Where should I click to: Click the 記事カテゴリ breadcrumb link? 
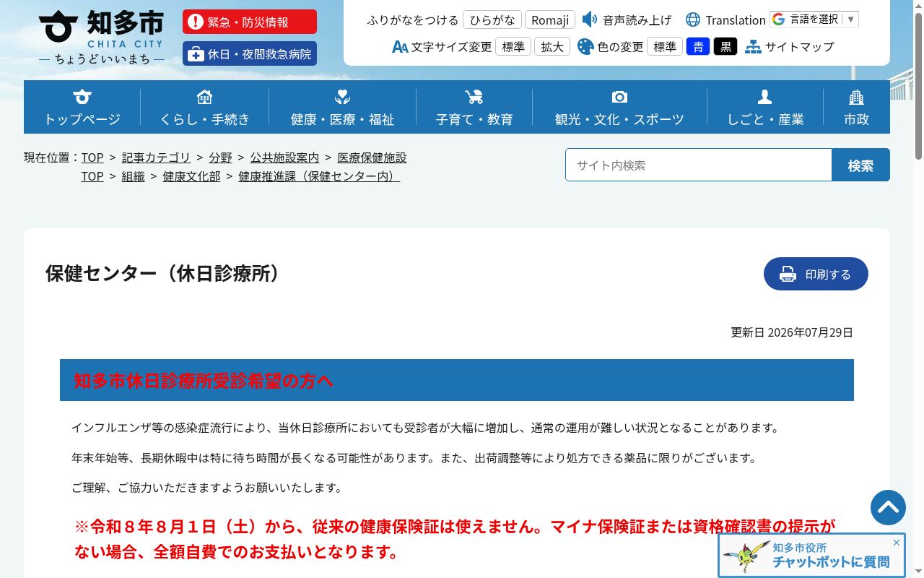coord(156,158)
